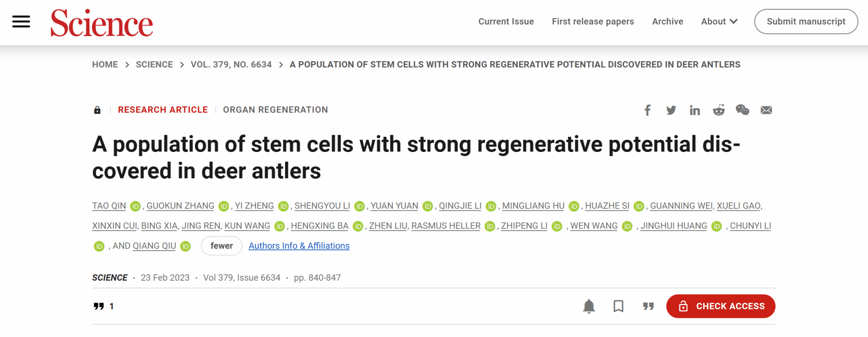Collapse author list with fewer button

point(222,246)
